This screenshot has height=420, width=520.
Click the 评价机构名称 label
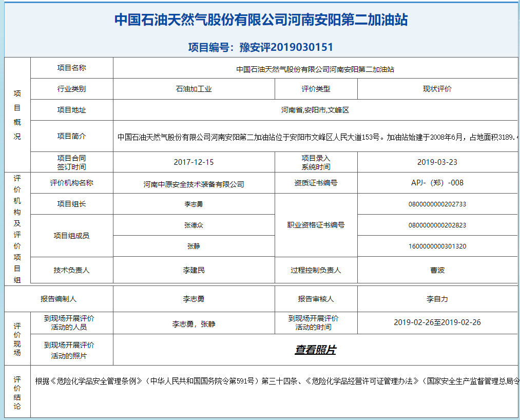click(72, 183)
